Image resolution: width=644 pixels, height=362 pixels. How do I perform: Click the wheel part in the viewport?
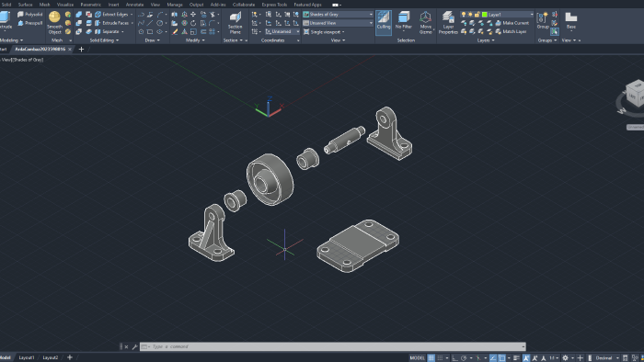point(270,179)
